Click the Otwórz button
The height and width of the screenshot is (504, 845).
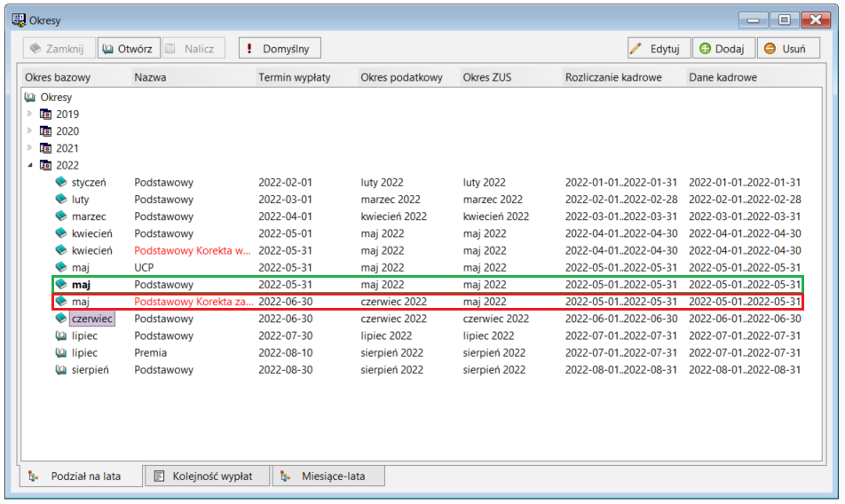click(x=129, y=49)
